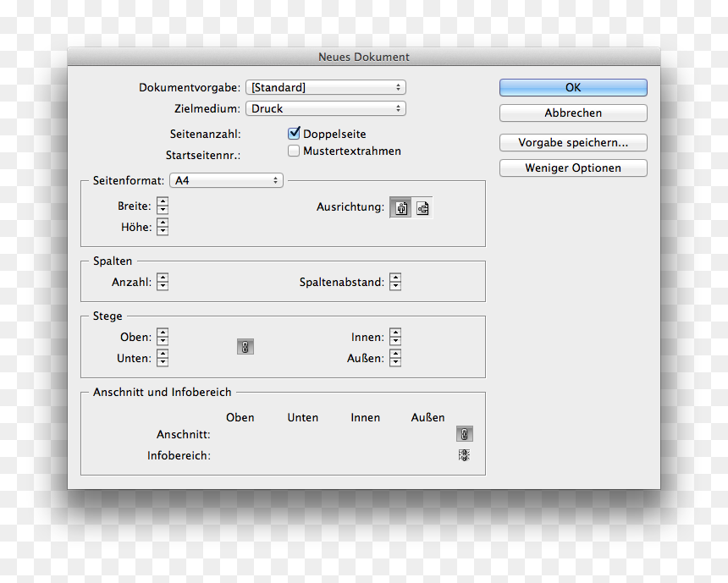The width and height of the screenshot is (728, 583).
Task: Click the Dokumentvorgabe: label
Action: click(190, 88)
